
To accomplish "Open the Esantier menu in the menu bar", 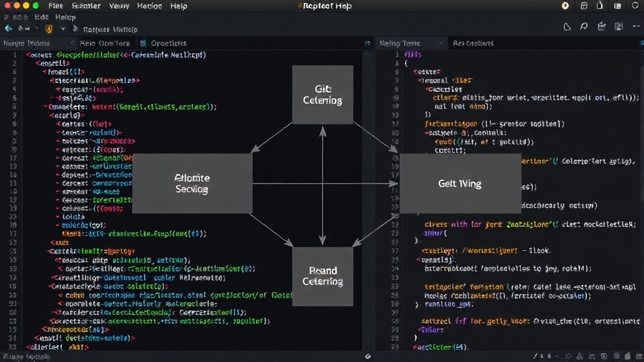I will point(86,6).
